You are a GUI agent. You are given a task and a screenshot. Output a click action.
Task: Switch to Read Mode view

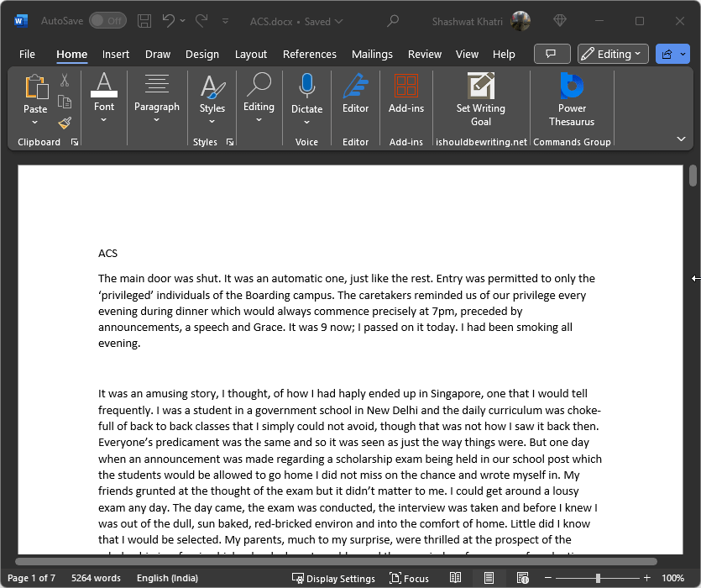pyautogui.click(x=455, y=578)
